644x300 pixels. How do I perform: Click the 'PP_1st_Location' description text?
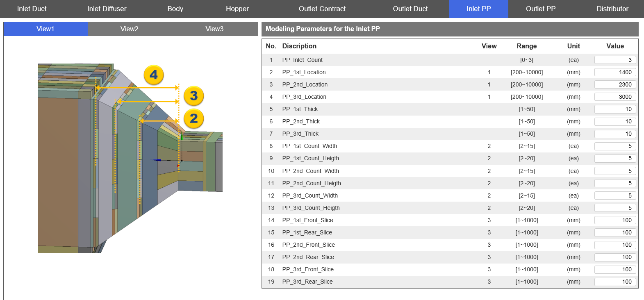(x=304, y=72)
